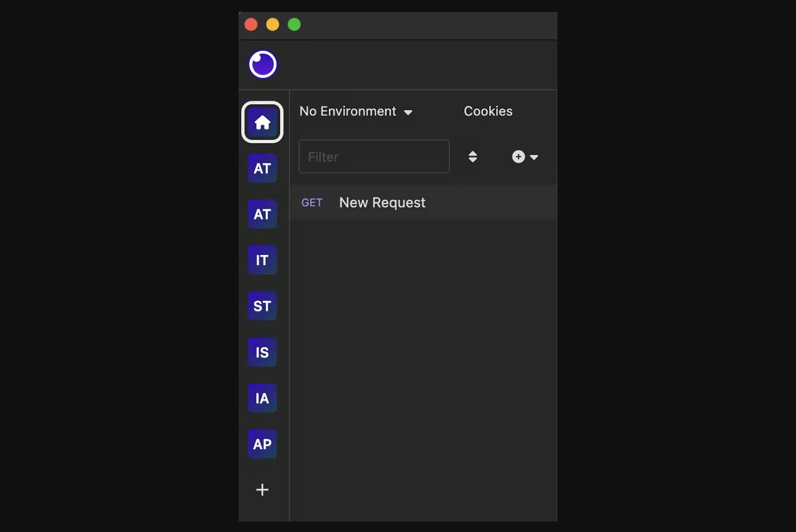Click the Insomnia logo icon

click(x=263, y=64)
